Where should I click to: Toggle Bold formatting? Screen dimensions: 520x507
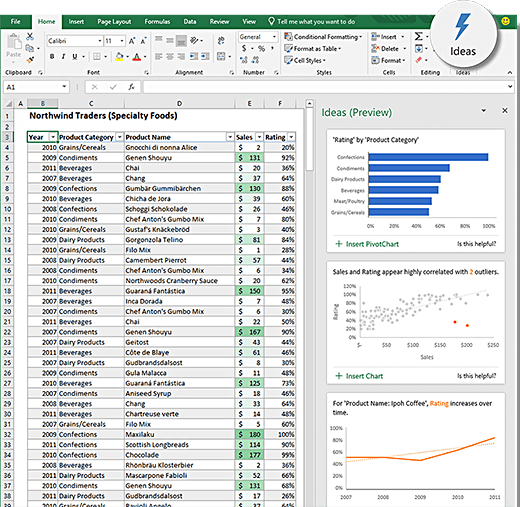click(52, 56)
